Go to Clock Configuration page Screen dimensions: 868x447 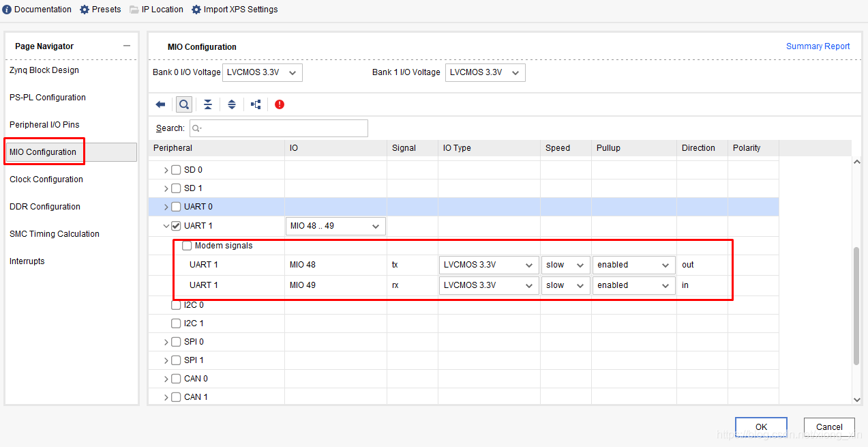click(x=46, y=179)
